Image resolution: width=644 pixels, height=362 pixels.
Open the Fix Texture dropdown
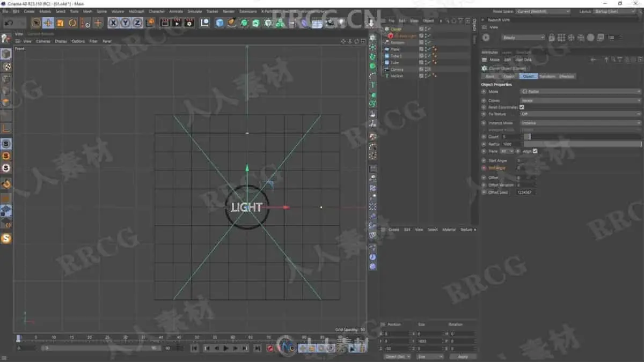[x=581, y=114]
